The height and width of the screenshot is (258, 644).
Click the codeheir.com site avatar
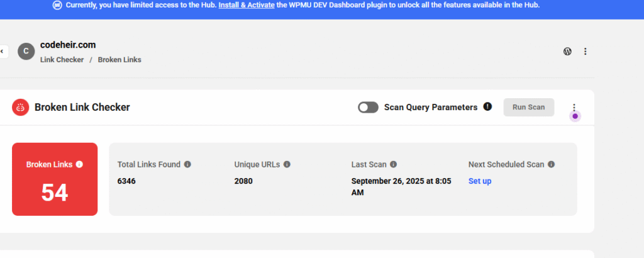click(26, 52)
